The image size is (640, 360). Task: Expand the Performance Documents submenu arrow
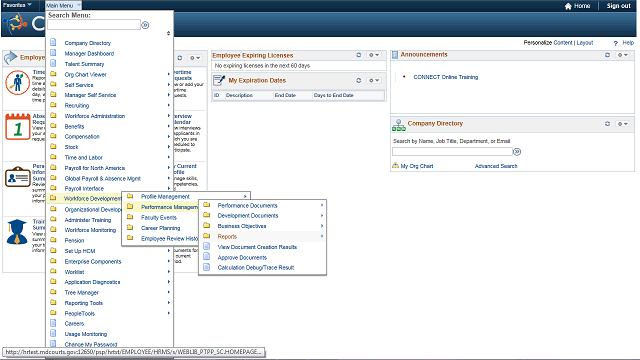[322, 205]
